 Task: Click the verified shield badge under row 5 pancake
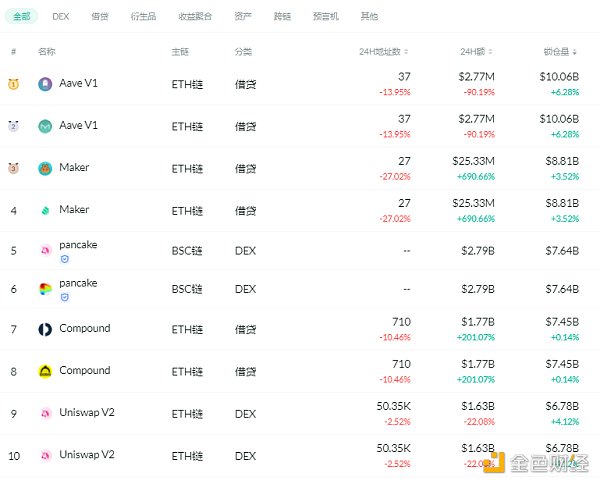tap(64, 258)
